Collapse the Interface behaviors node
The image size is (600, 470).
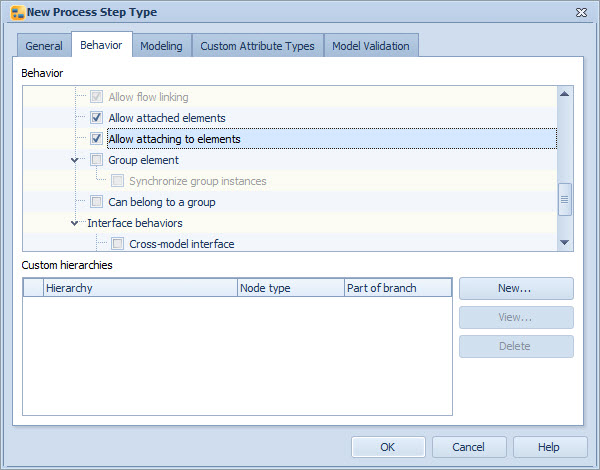75,223
